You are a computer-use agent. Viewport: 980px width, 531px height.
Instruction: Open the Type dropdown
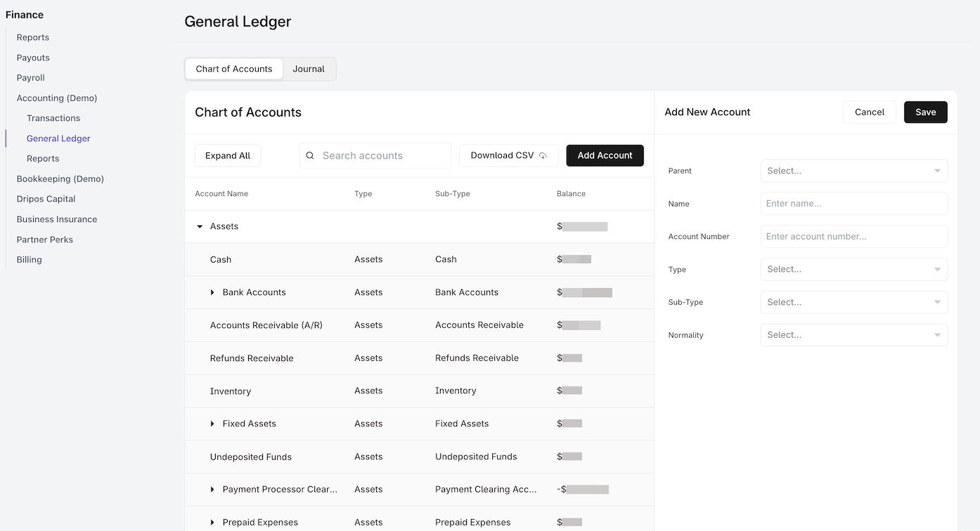(x=854, y=269)
